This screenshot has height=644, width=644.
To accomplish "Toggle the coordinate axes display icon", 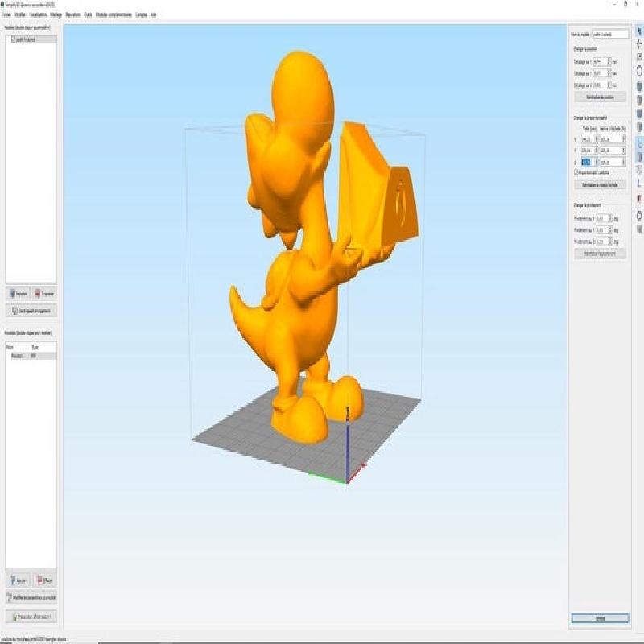I will [638, 142].
